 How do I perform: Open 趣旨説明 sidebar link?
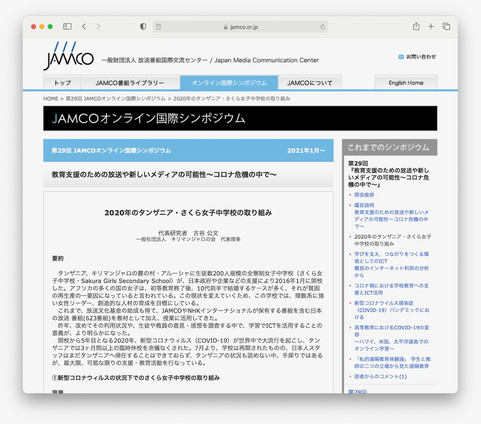coord(364,205)
